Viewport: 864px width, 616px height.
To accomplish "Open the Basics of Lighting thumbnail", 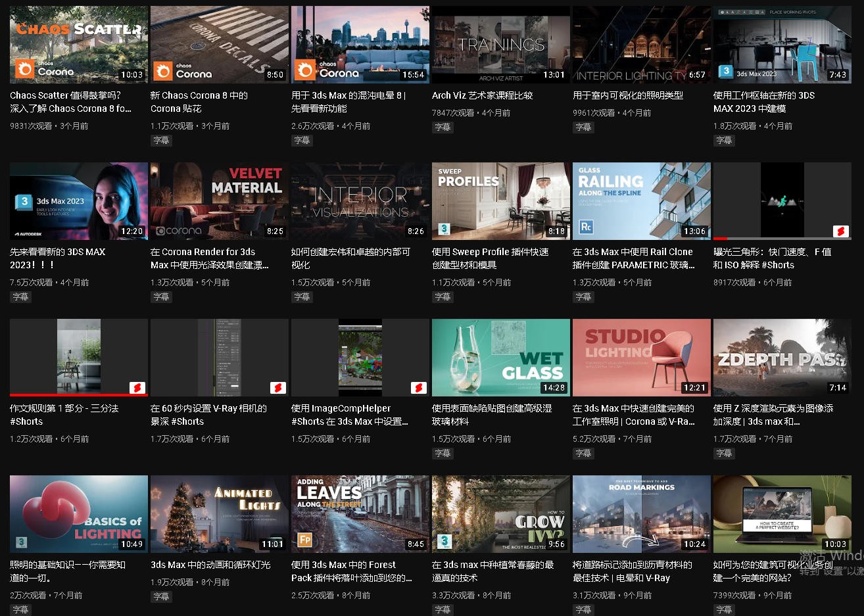I will 79,514.
